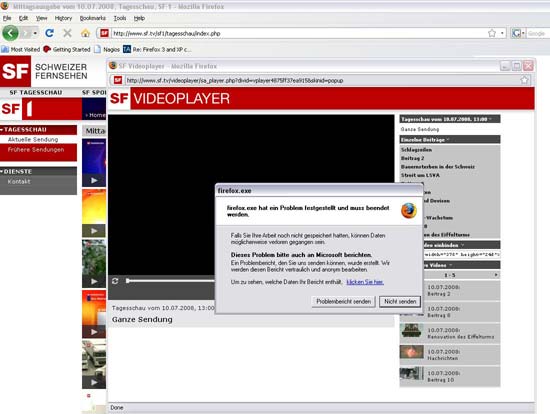Click the SF Videoplayer header logo

(x=170, y=99)
